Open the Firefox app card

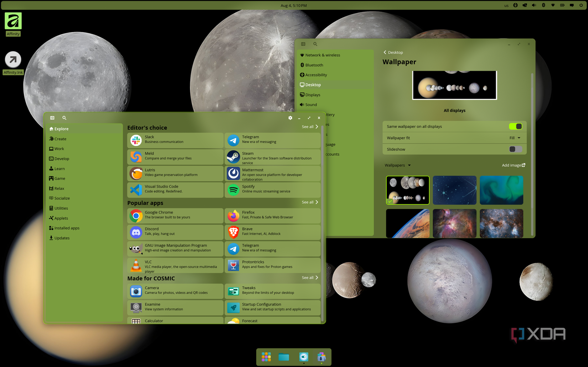pyautogui.click(x=272, y=216)
